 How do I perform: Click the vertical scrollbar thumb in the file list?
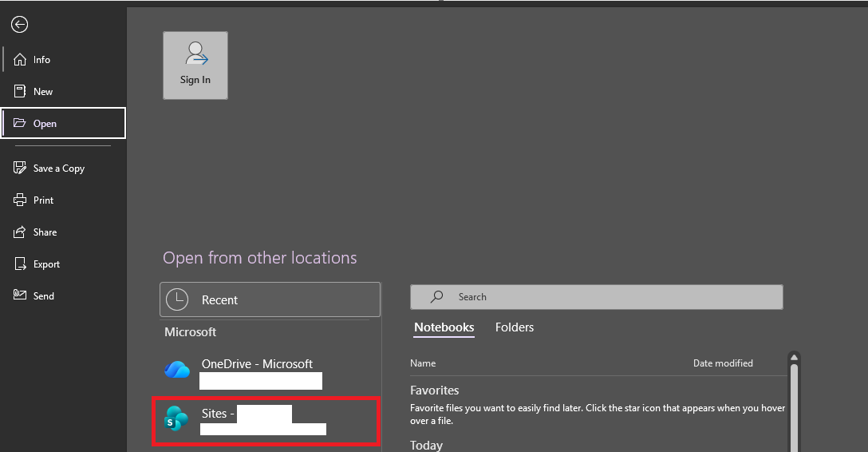794,407
